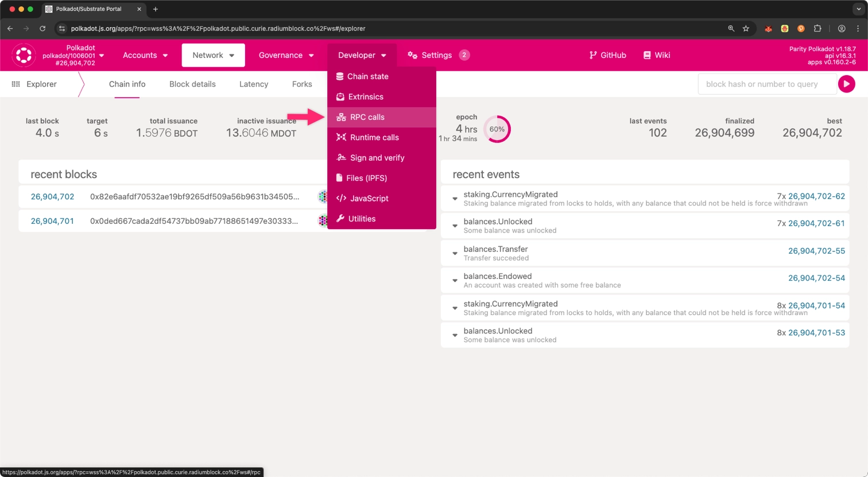Expand staking.CurrencyMigrated event 26,904,701-54

(455, 308)
